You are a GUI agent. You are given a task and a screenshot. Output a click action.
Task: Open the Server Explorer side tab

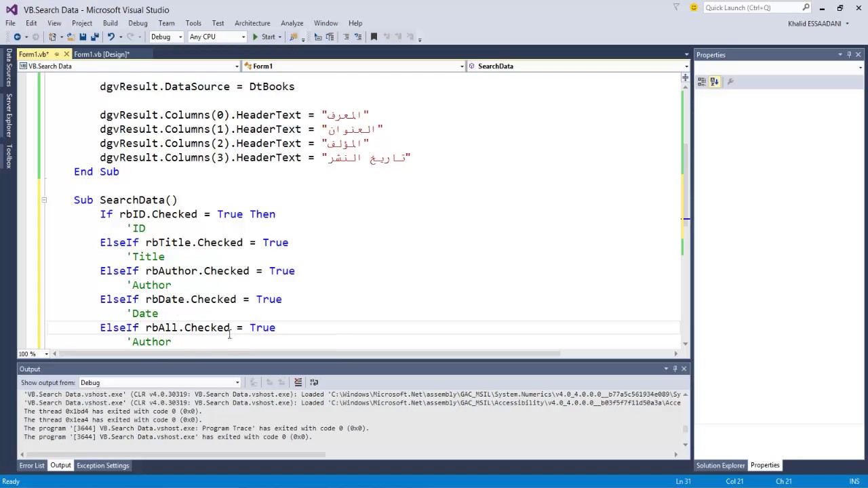(x=9, y=115)
